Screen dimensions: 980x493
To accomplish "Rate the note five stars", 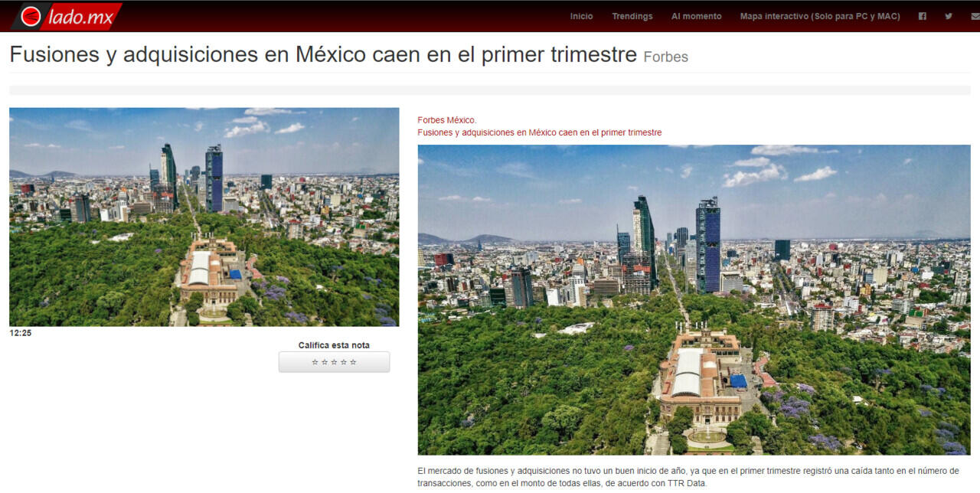I will tap(353, 362).
